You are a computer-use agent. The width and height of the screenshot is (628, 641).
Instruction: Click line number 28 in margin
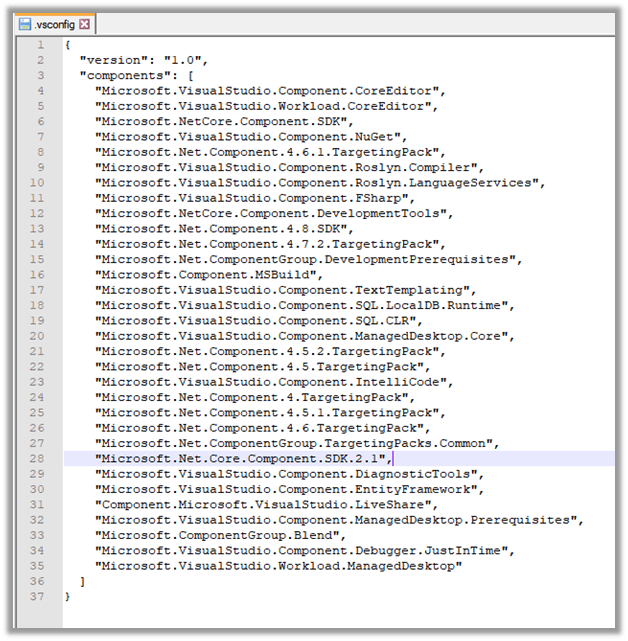(x=37, y=458)
